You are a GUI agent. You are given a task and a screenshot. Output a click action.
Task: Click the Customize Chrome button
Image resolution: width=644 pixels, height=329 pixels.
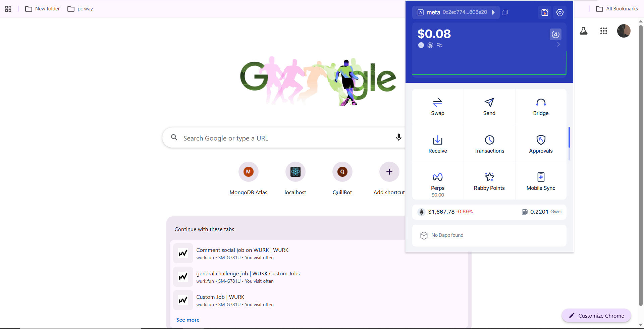click(x=596, y=316)
